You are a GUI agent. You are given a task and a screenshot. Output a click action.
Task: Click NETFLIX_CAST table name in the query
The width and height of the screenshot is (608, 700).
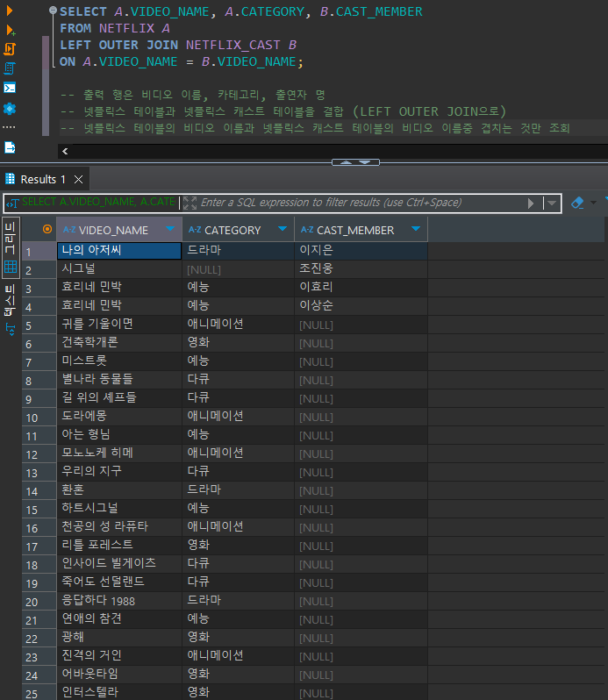[233, 45]
